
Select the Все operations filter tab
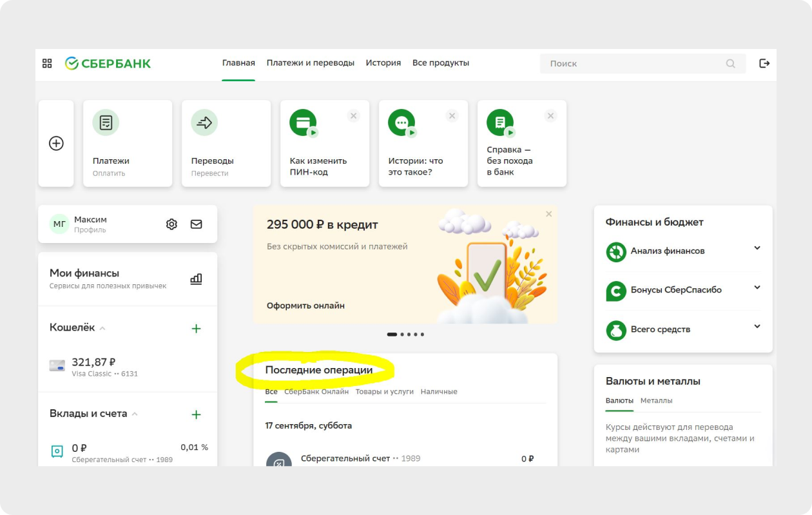click(x=271, y=392)
